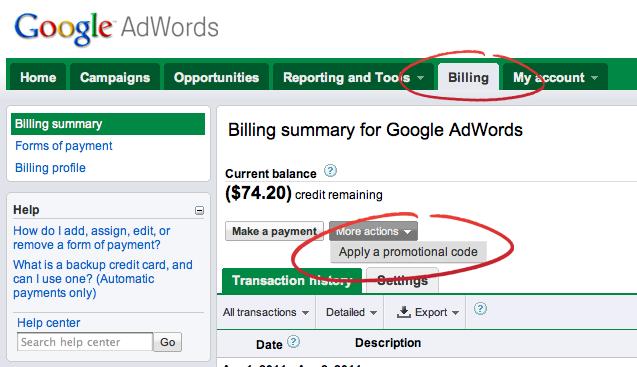
Task: Click the Google AdWords logo
Action: tap(117, 28)
